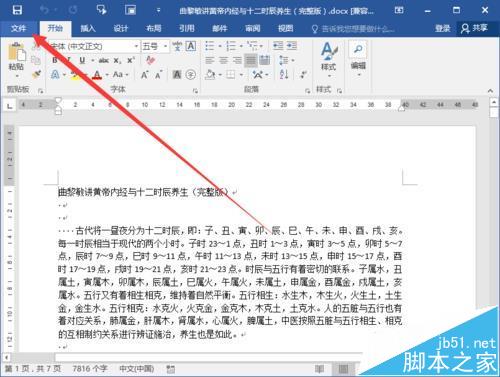Click the macro recording icon in the status bar
This screenshot has width=500, height=377.
pyautogui.click(x=171, y=369)
